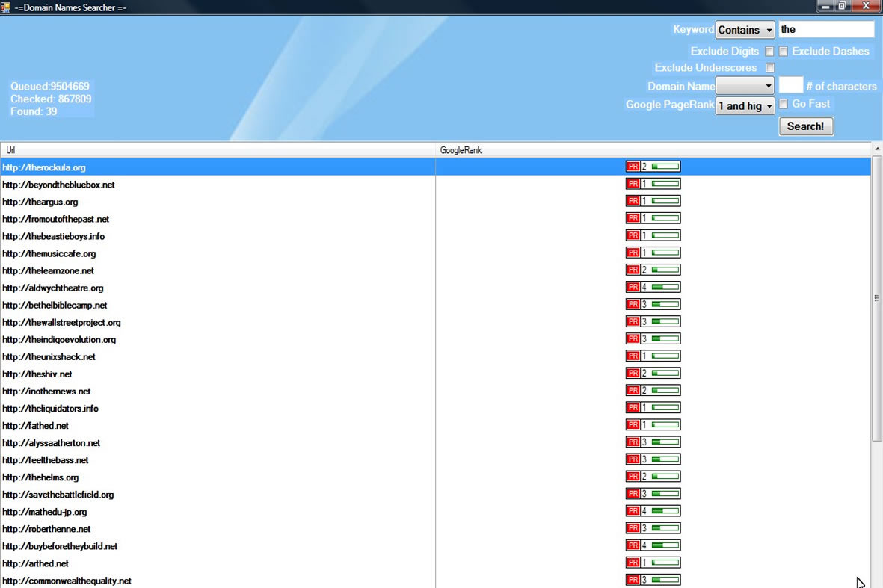The height and width of the screenshot is (588, 883).
Task: Click the PageRank badge for fromoutofthepast.net
Action: pyautogui.click(x=653, y=218)
